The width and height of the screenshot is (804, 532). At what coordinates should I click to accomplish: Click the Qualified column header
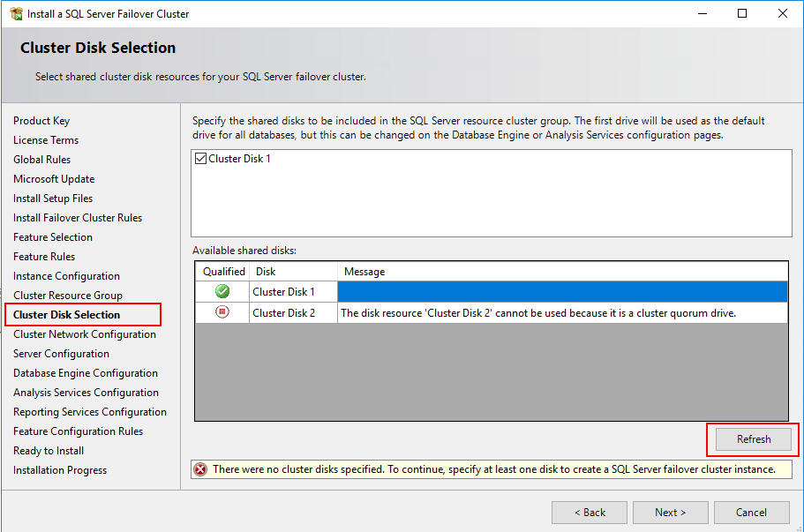pyautogui.click(x=223, y=272)
